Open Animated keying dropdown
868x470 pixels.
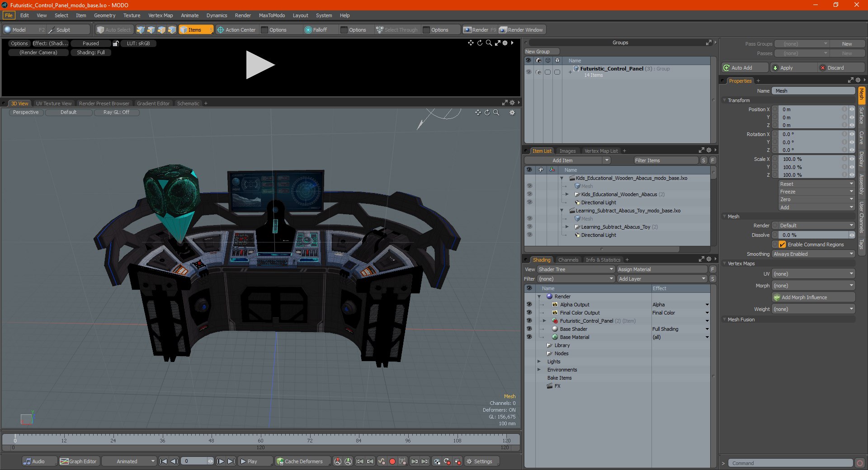(129, 461)
